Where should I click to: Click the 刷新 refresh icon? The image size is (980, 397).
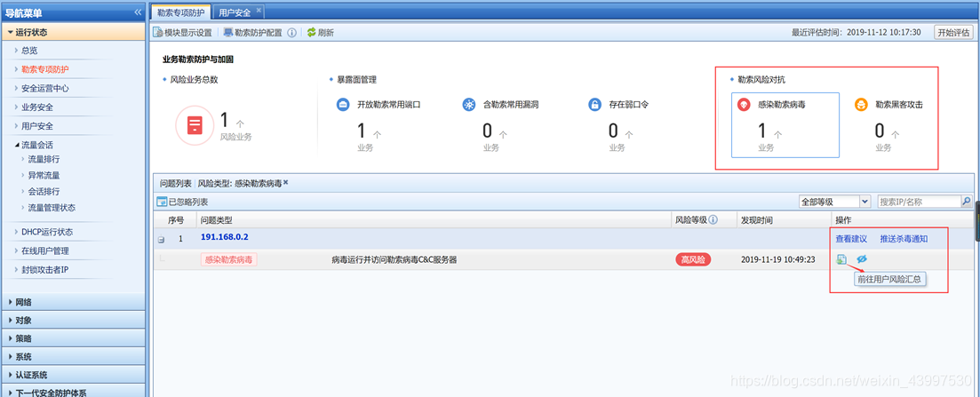(x=312, y=33)
